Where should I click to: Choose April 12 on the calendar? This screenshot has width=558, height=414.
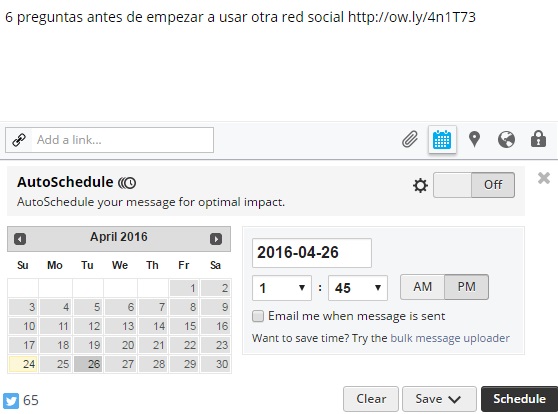(88, 326)
